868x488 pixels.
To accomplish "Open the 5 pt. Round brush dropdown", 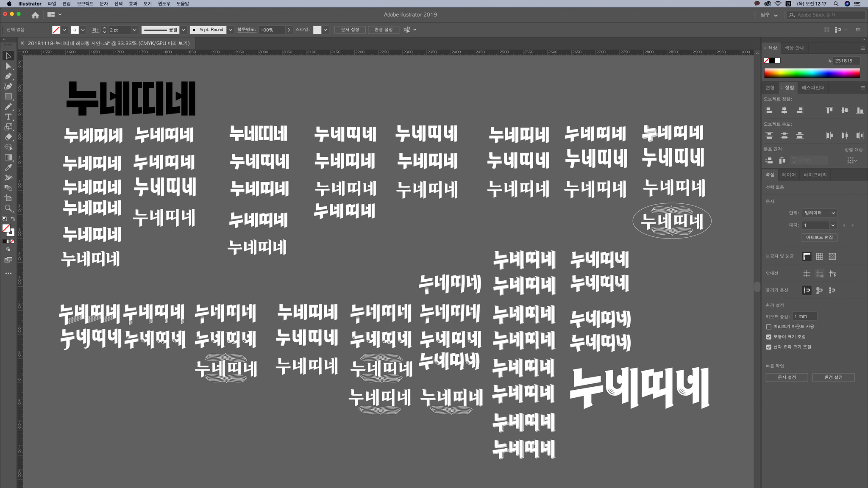I will coord(230,30).
